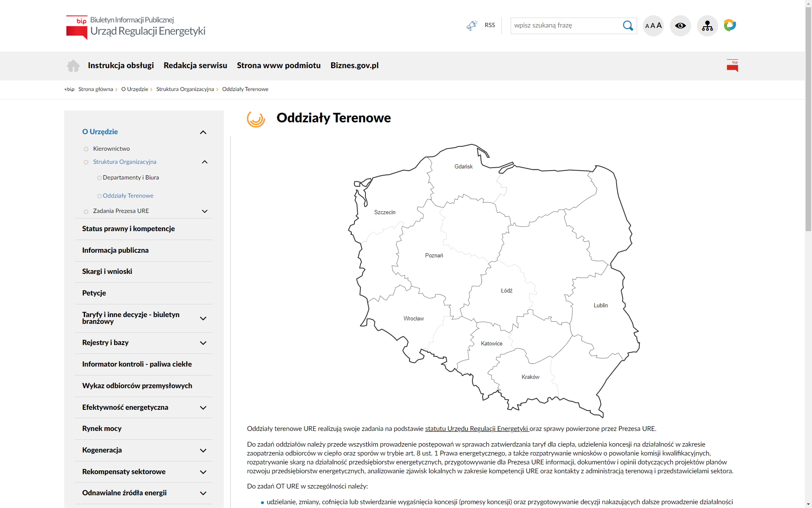The image size is (812, 508).
Task: Click the search magnifier icon
Action: 628,26
